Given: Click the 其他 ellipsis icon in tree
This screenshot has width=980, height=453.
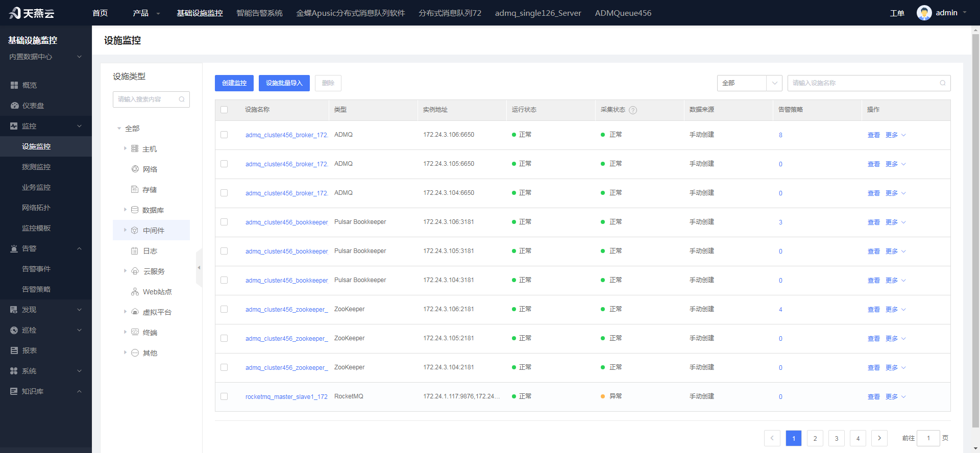Looking at the screenshot, I should pyautogui.click(x=135, y=353).
